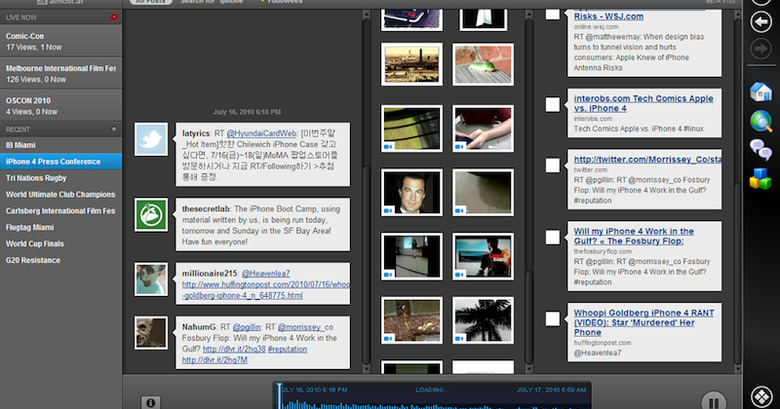Open millionaire215's avatar picture
The height and width of the screenshot is (409, 780).
pos(151,280)
